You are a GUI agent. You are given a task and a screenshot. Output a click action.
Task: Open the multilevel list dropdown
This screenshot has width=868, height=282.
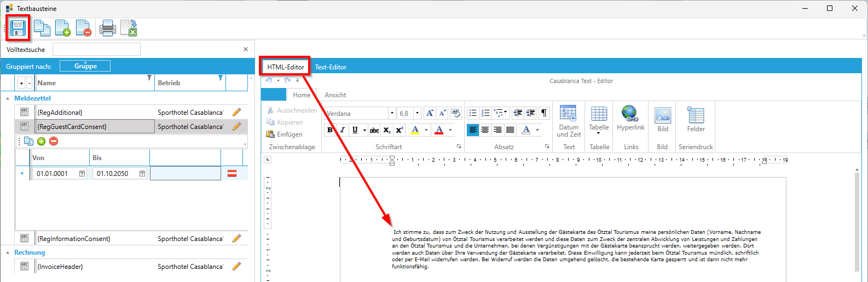pyautogui.click(x=501, y=113)
